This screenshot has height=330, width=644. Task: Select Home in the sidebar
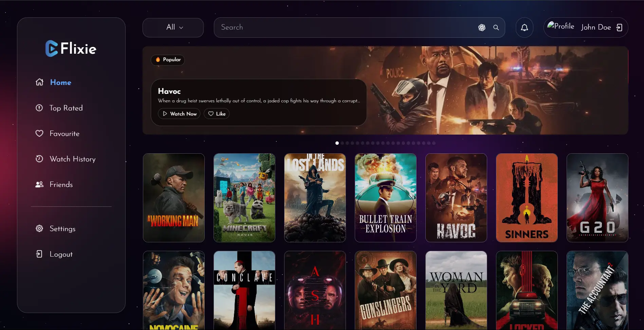60,82
